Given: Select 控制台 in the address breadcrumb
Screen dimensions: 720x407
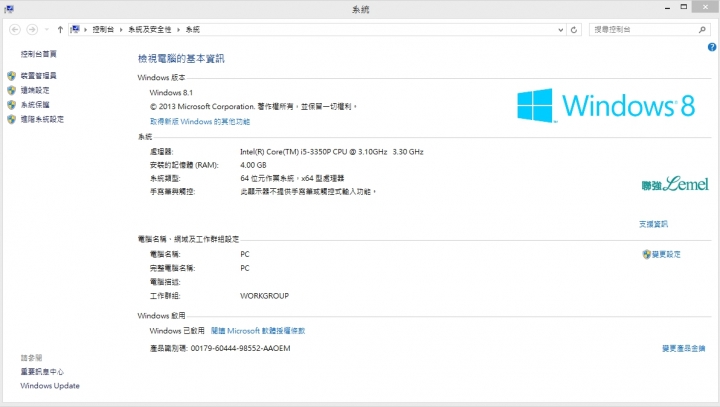Looking at the screenshot, I should [x=103, y=29].
